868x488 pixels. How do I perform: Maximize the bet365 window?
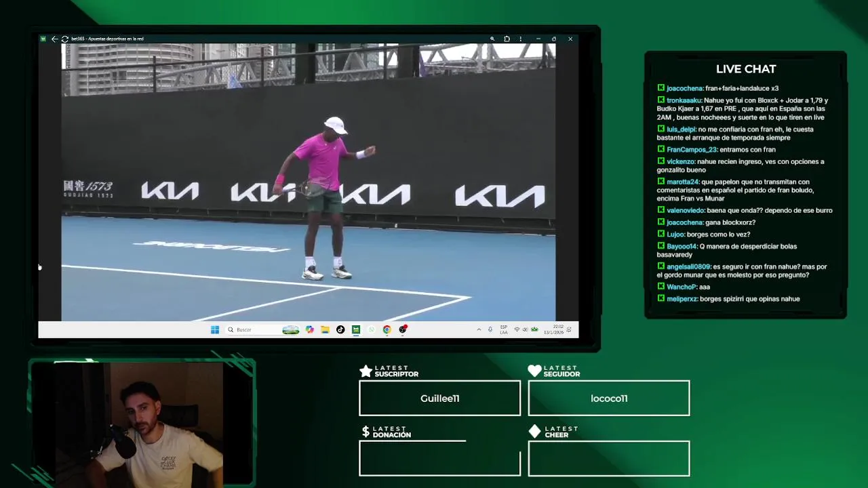(554, 39)
